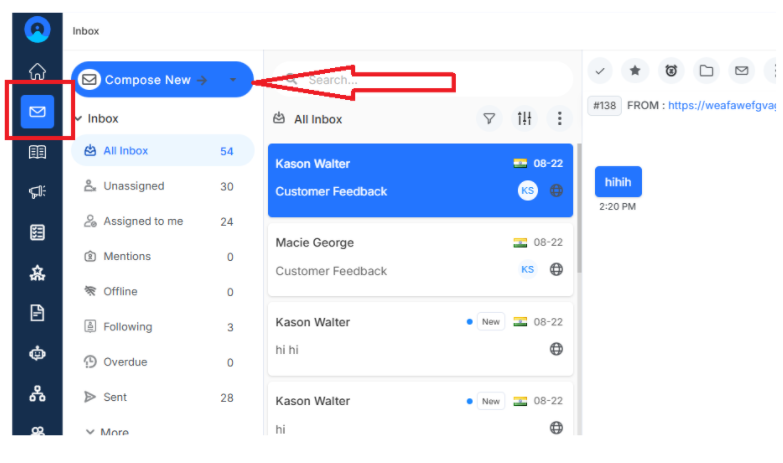This screenshot has height=463, width=783.
Task: Click the globe icon on Macie George card
Action: point(556,270)
